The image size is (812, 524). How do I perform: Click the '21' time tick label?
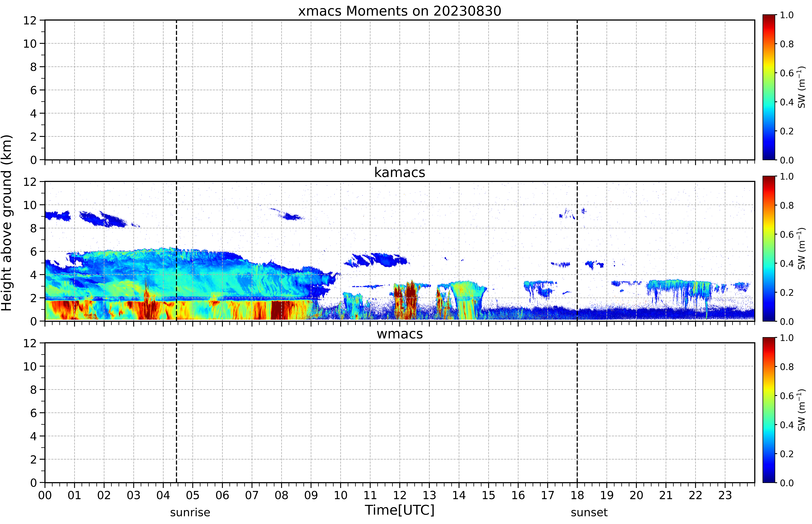[666, 495]
